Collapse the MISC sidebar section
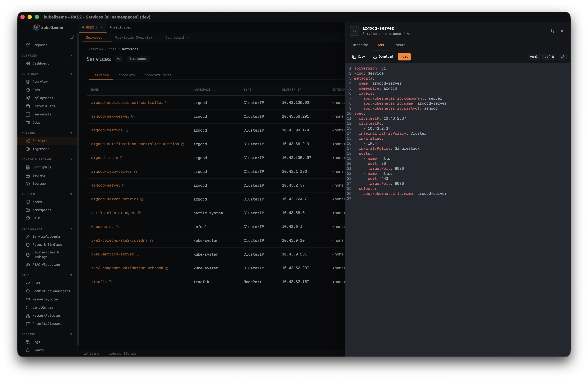 [71, 275]
